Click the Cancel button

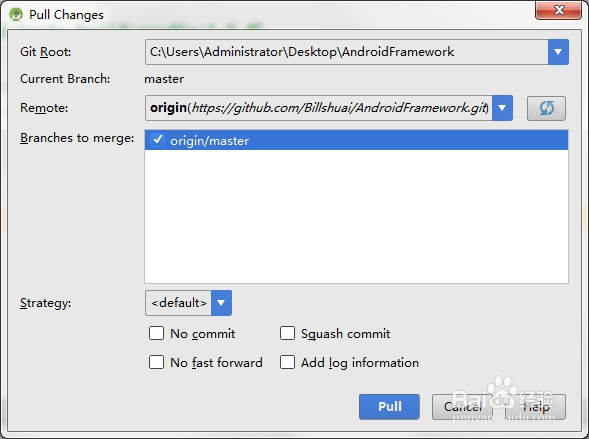(462, 407)
